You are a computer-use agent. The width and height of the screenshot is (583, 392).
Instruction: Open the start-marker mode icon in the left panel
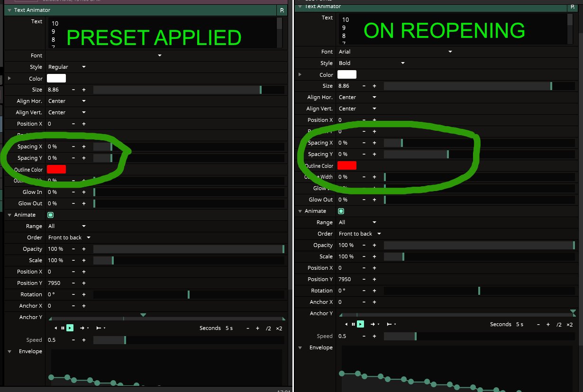click(x=100, y=328)
